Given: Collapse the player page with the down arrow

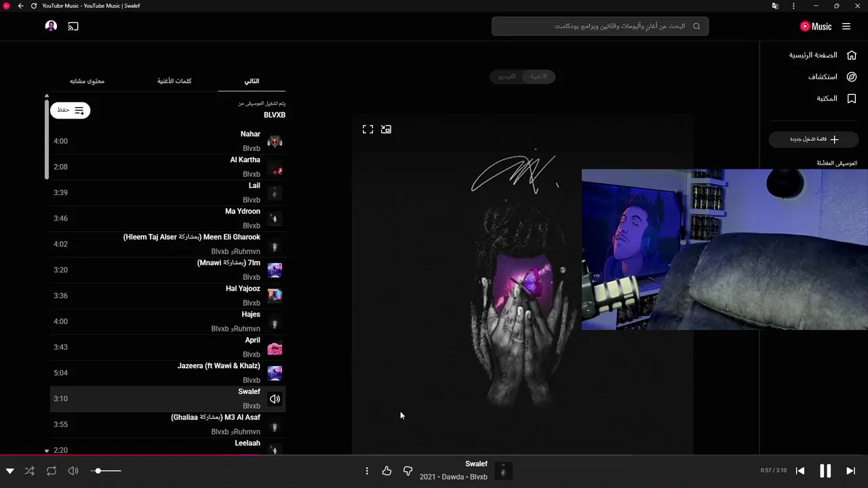Looking at the screenshot, I should pos(9,471).
